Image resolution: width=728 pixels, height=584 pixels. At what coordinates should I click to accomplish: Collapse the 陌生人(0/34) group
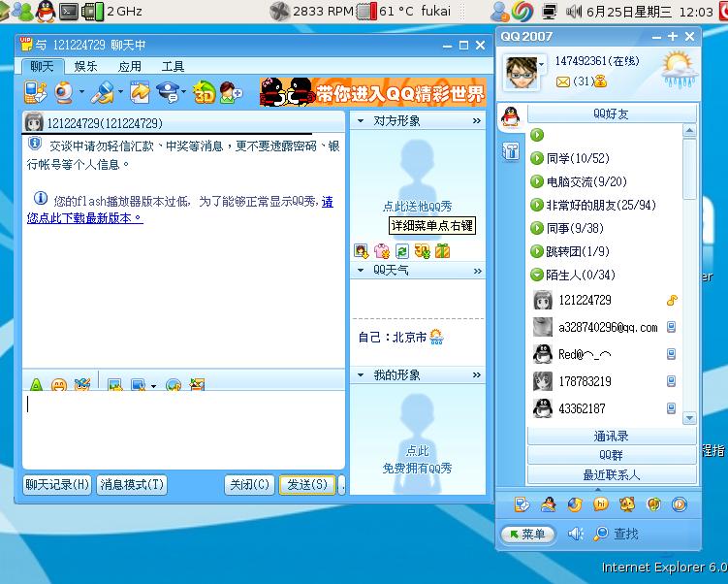pos(537,275)
